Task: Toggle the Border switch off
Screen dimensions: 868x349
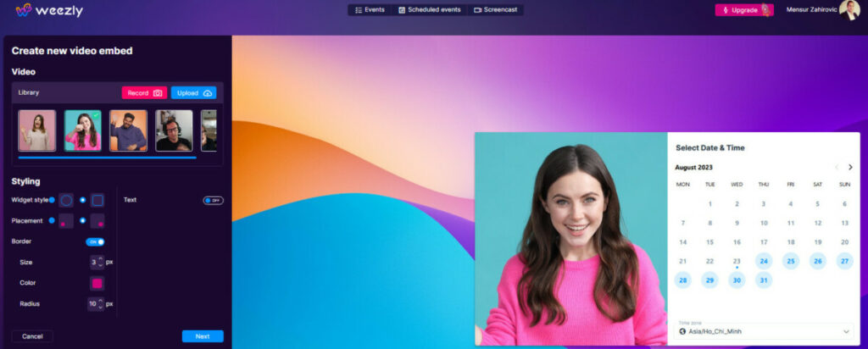Action: [95, 241]
